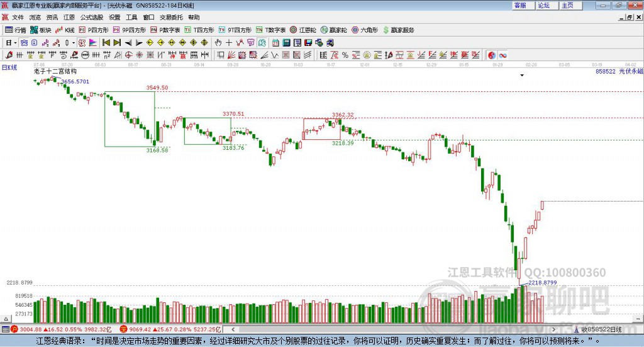Open the 浏览 menu

point(35,17)
